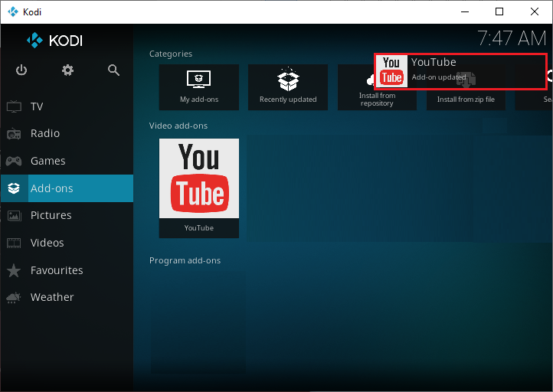Image resolution: width=553 pixels, height=392 pixels.
Task: Go to Videos section
Action: point(67,243)
